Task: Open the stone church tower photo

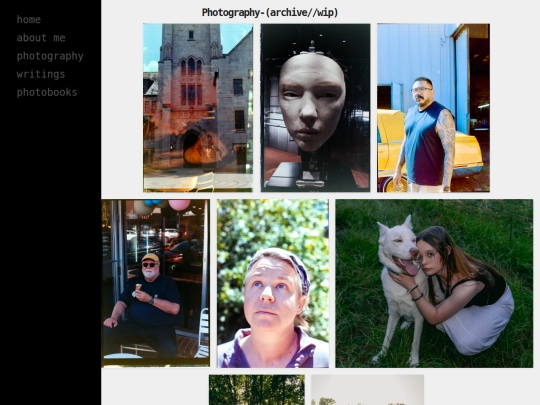Action: tap(198, 108)
